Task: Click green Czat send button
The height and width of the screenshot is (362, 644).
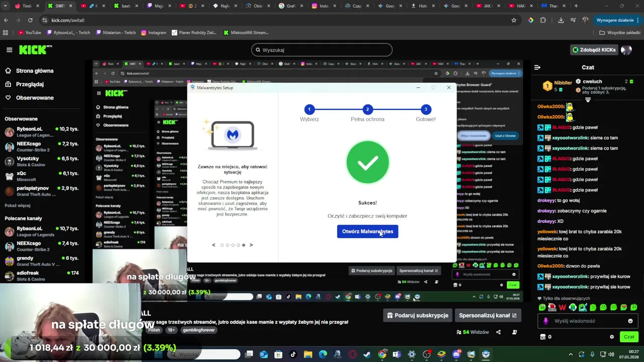Action: (629, 337)
